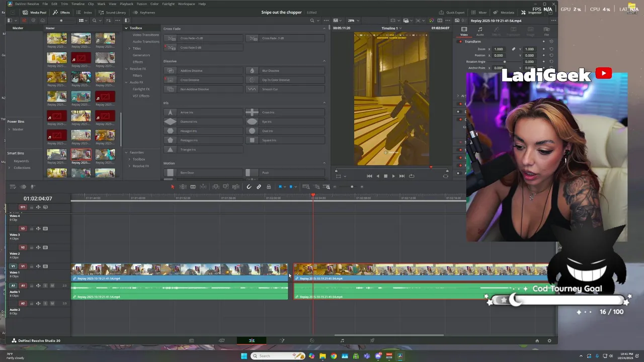Image resolution: width=644 pixels, height=362 pixels.
Task: Click the timeline zoom-out minus button
Action: click(x=335, y=187)
